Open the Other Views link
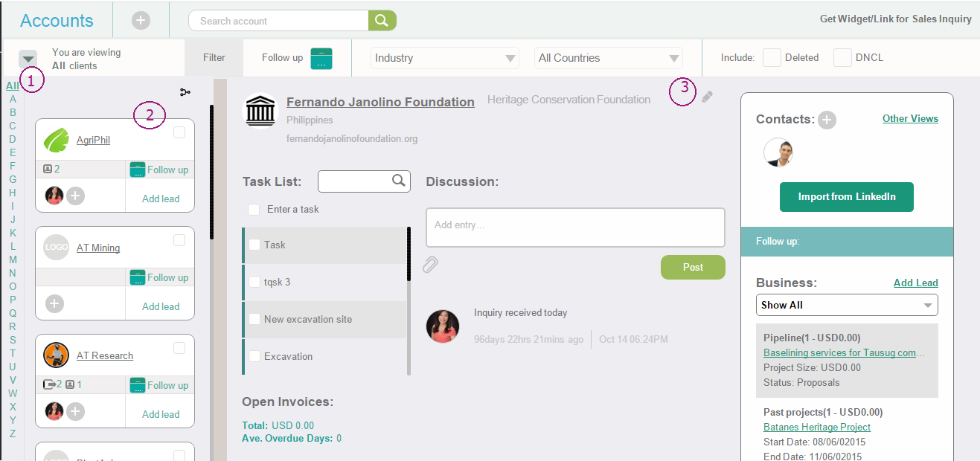980x461 pixels. click(910, 118)
